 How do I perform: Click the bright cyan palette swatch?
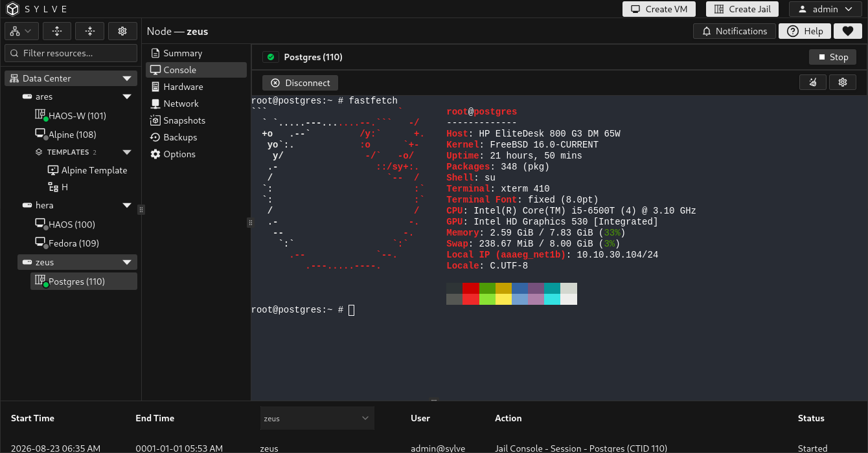552,299
